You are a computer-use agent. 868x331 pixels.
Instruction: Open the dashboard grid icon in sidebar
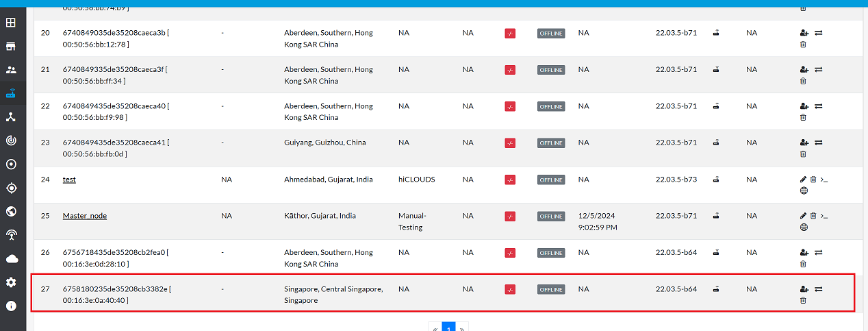[11, 23]
